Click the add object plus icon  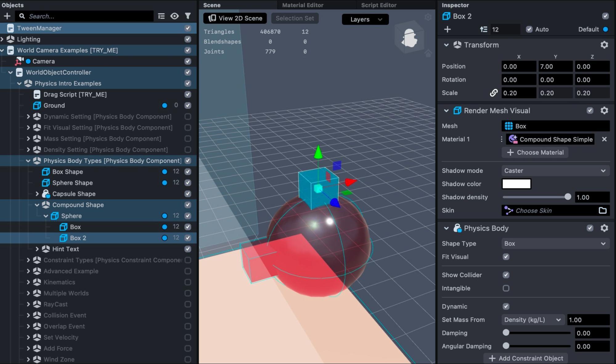(x=7, y=16)
